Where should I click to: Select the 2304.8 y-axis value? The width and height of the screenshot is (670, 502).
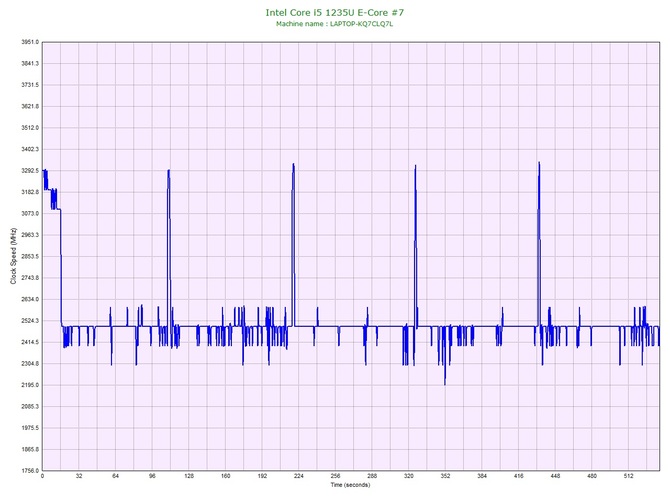point(30,364)
